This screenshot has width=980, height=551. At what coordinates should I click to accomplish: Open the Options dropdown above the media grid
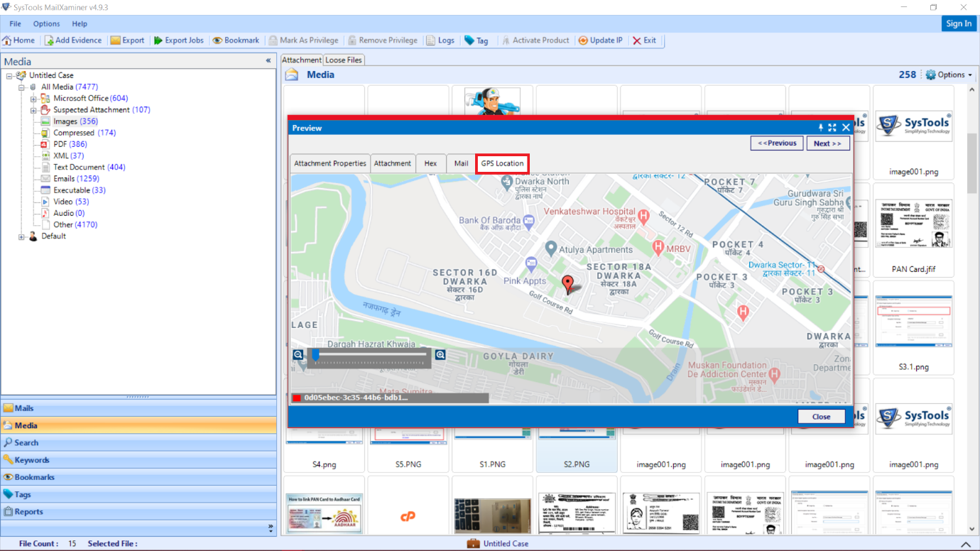pyautogui.click(x=948, y=74)
